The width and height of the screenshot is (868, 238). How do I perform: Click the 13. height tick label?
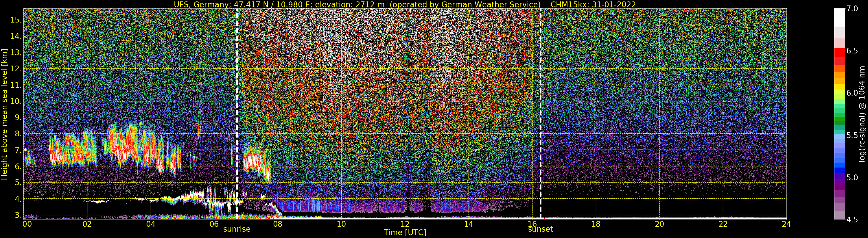16,53
